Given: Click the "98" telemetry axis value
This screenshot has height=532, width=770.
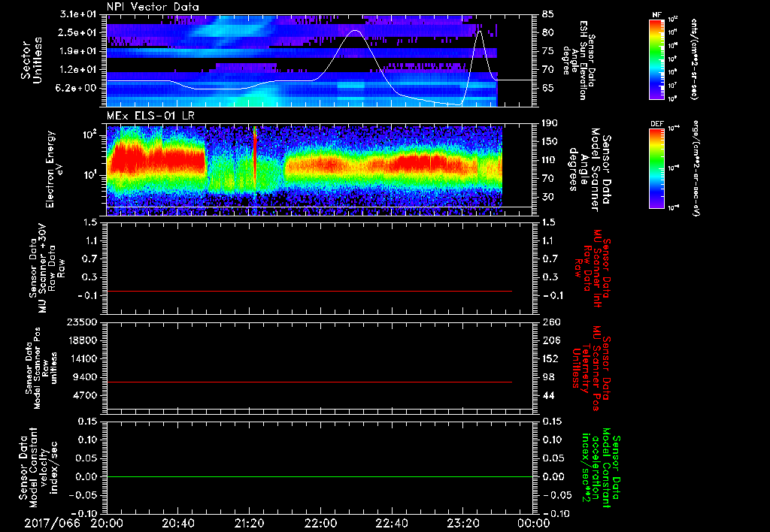Looking at the screenshot, I should pos(548,377).
